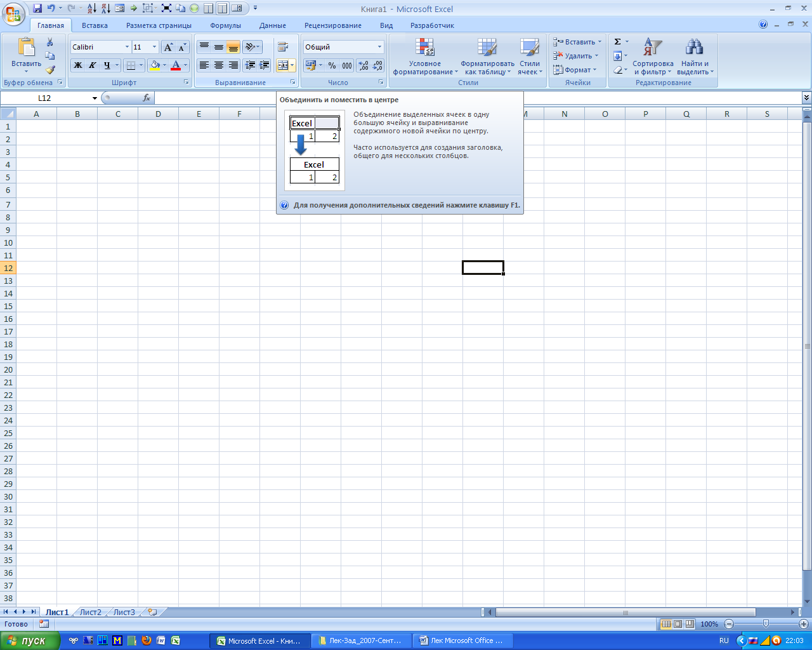Decrease cell indent
Viewport: 812px width, 650px height.
coord(250,65)
